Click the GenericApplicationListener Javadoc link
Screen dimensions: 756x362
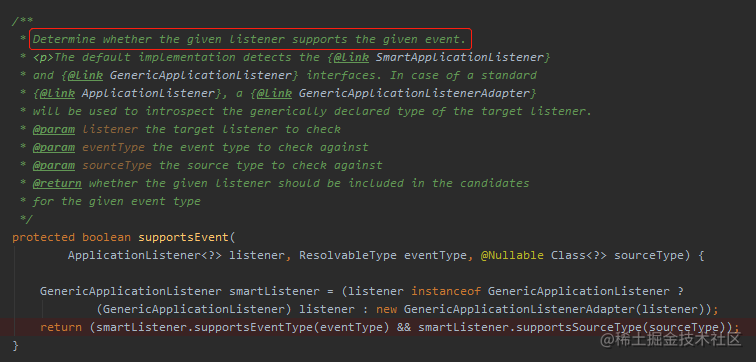[x=201, y=76]
